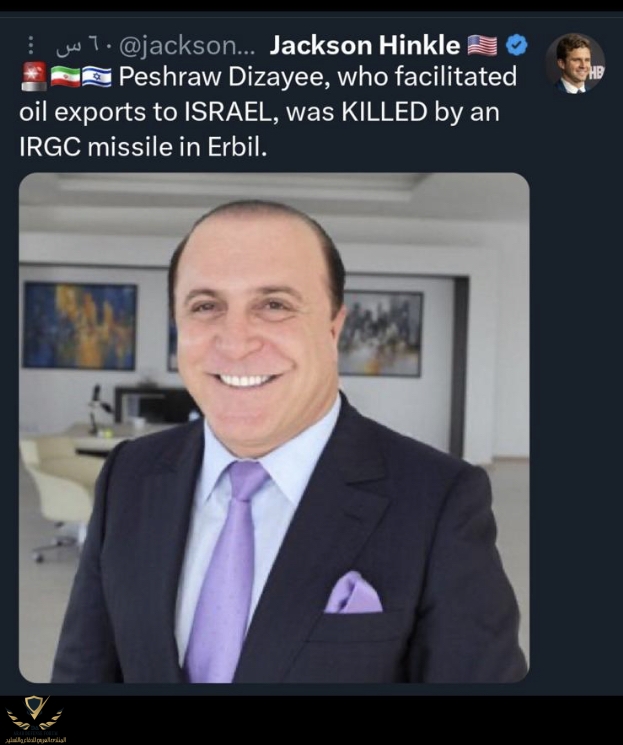Click the red siren emoji
The height and width of the screenshot is (745, 623).
[33, 77]
